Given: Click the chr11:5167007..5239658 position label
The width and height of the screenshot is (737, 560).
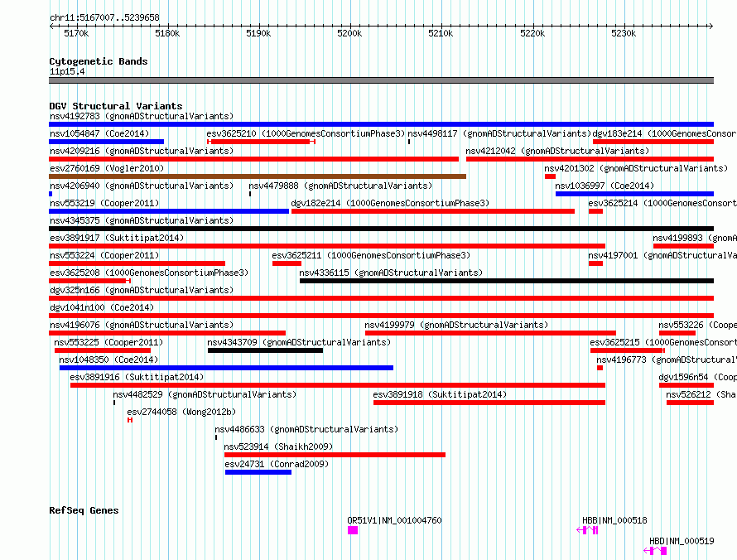Looking at the screenshot, I should pyautogui.click(x=104, y=18).
